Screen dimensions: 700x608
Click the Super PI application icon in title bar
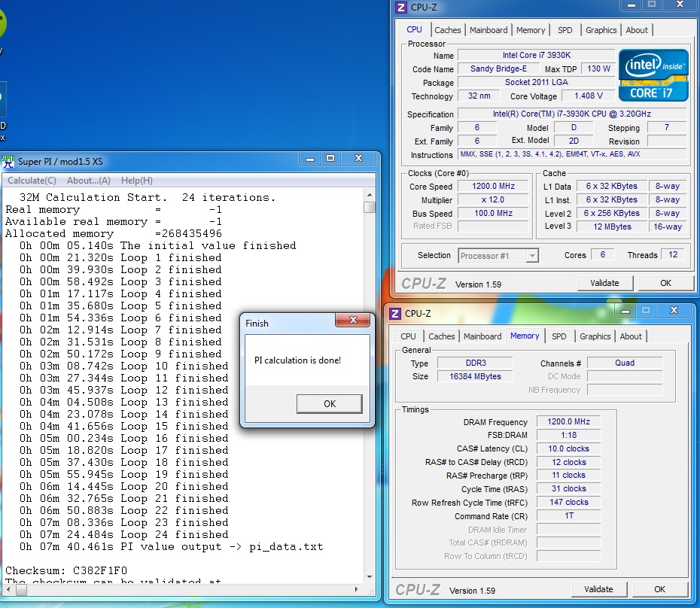8,162
